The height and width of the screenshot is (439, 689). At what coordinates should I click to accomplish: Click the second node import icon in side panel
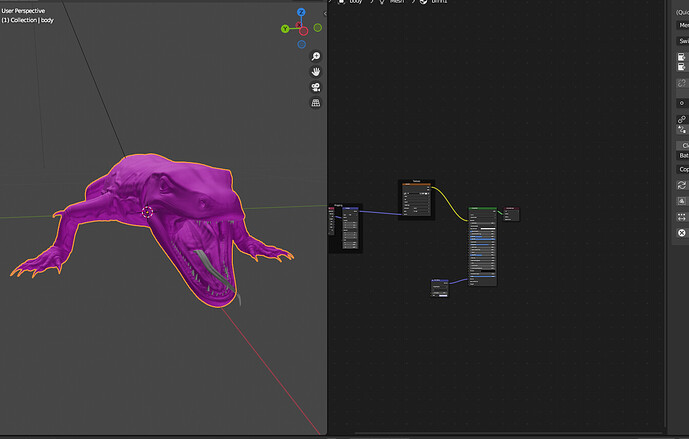tap(682, 67)
